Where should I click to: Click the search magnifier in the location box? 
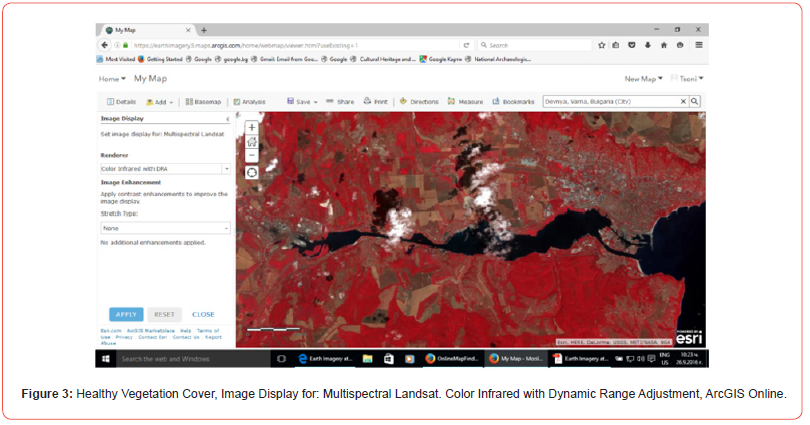(x=695, y=101)
